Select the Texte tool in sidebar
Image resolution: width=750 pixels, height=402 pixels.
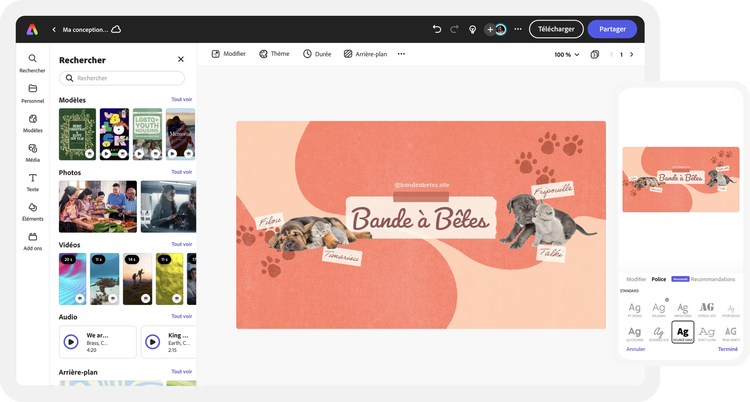tap(33, 182)
